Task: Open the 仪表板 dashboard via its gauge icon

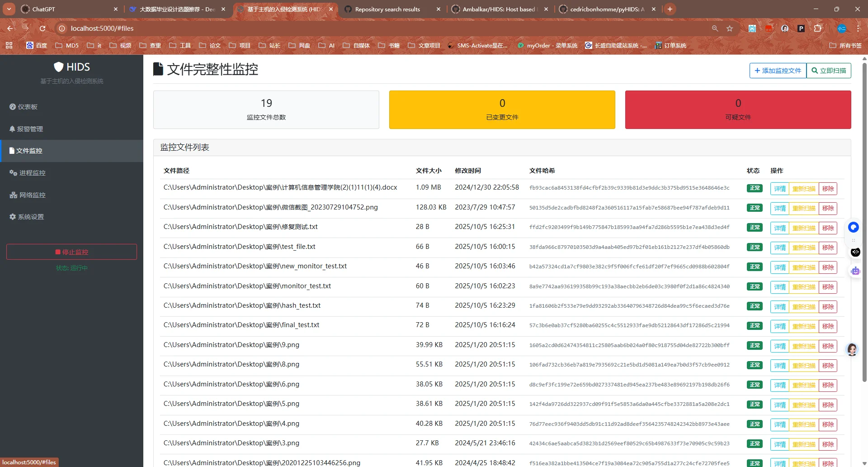Action: (12, 107)
